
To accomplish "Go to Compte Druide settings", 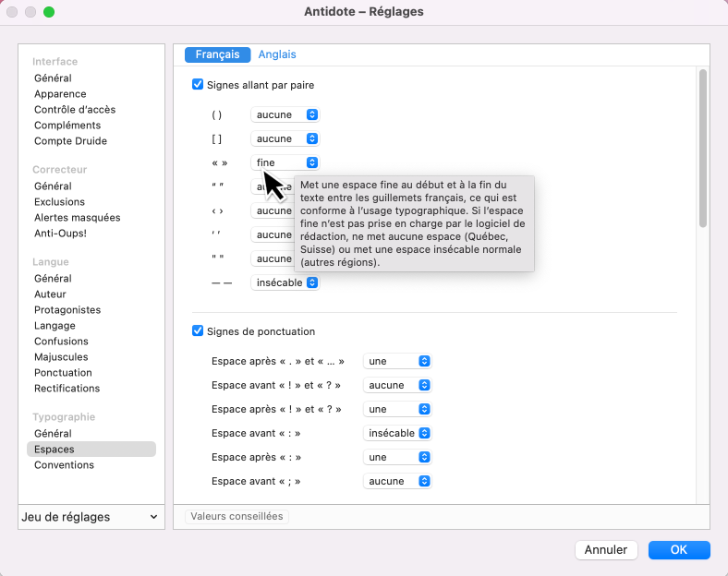I will tap(70, 141).
